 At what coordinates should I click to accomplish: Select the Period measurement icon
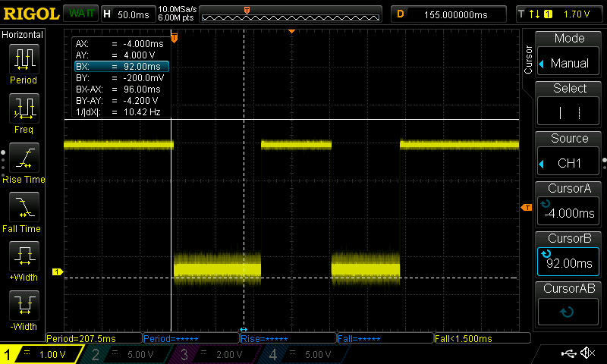tap(24, 64)
